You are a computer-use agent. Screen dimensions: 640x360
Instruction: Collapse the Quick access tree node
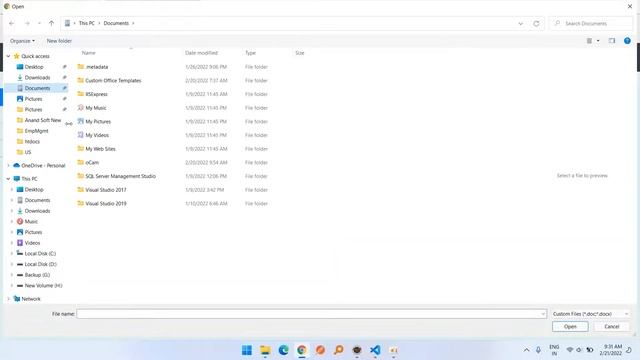pyautogui.click(x=8, y=56)
